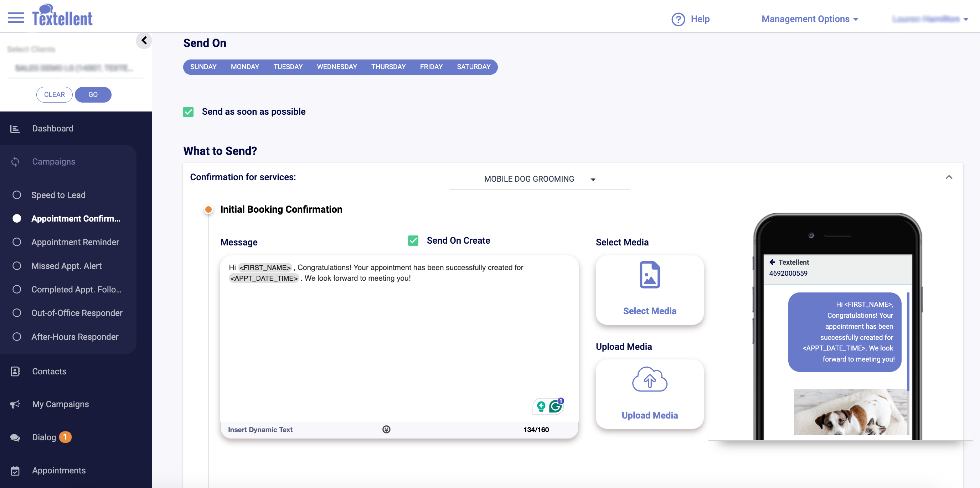The width and height of the screenshot is (980, 488).
Task: Open the emoji picker smiley icon
Action: tap(386, 430)
